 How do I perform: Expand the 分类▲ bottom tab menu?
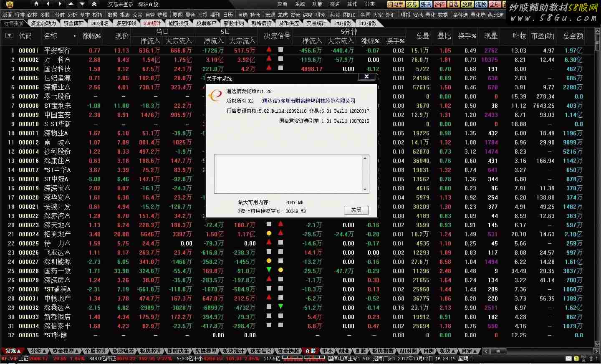pos(38,351)
